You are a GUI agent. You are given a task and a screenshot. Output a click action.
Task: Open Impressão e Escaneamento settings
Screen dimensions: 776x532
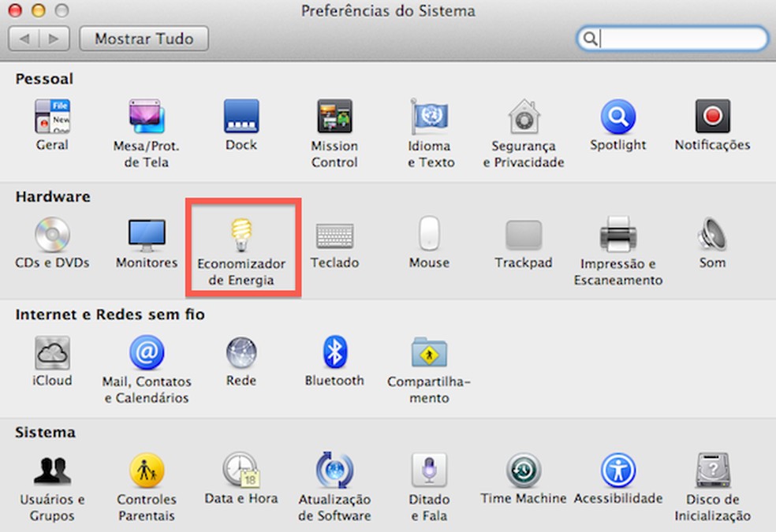(617, 233)
